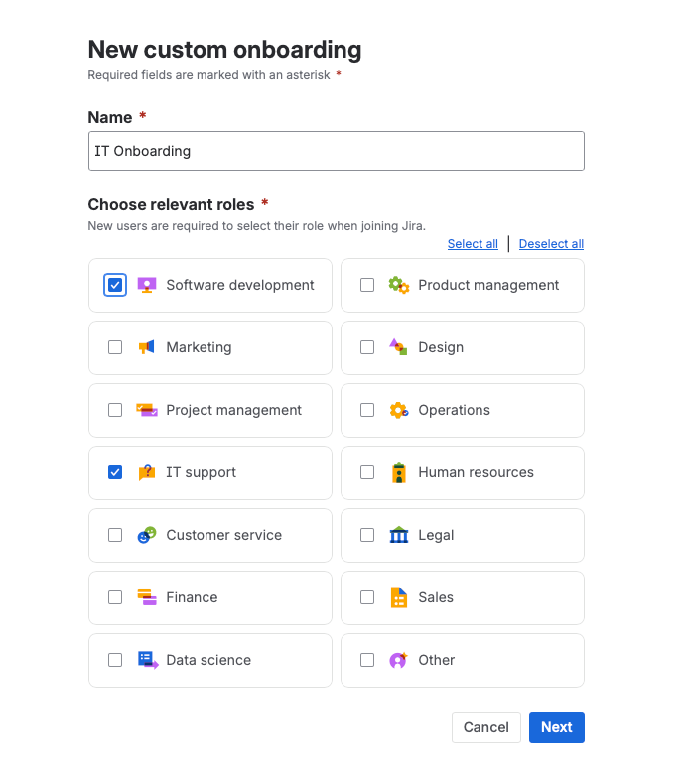Check the Finance role checkbox
Image resolution: width=686 pixels, height=784 pixels.
coord(115,597)
